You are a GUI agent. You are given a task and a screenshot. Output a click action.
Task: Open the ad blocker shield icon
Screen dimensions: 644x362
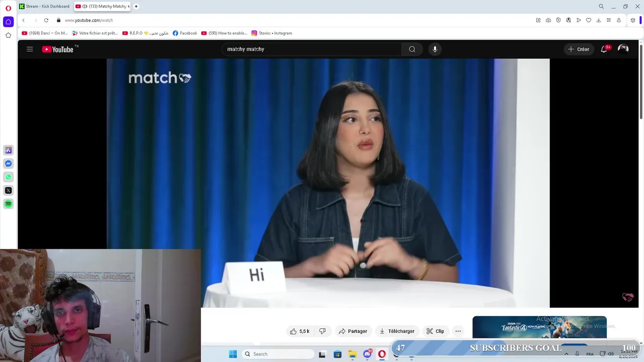pos(558,20)
